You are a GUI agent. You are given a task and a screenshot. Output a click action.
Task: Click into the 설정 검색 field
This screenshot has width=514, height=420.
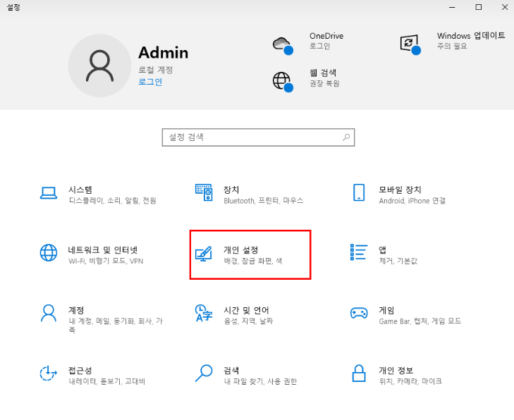252,137
